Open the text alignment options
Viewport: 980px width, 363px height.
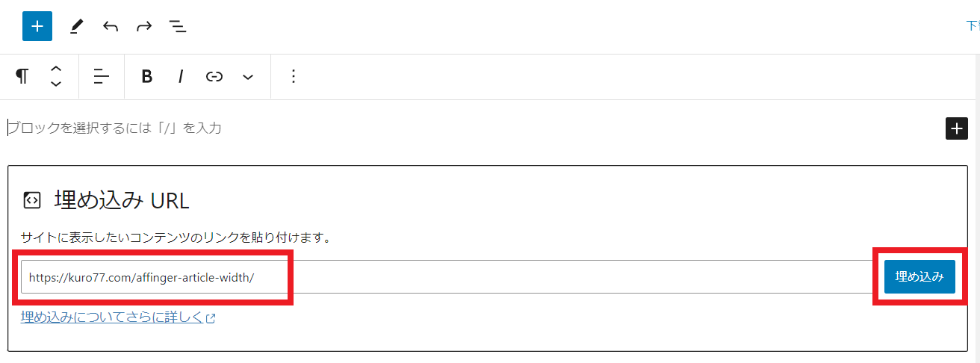[102, 76]
